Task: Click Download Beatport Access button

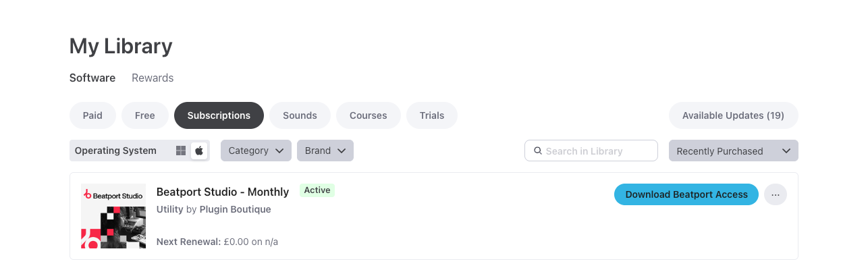Action: coord(686,194)
